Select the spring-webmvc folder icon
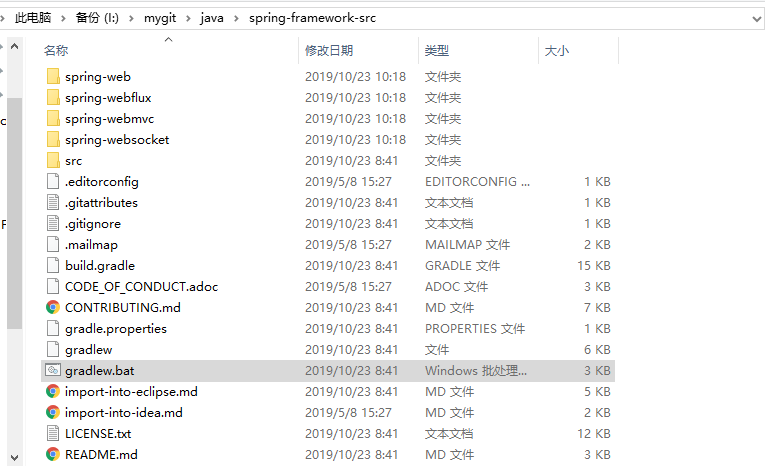765x466 pixels. pos(53,119)
